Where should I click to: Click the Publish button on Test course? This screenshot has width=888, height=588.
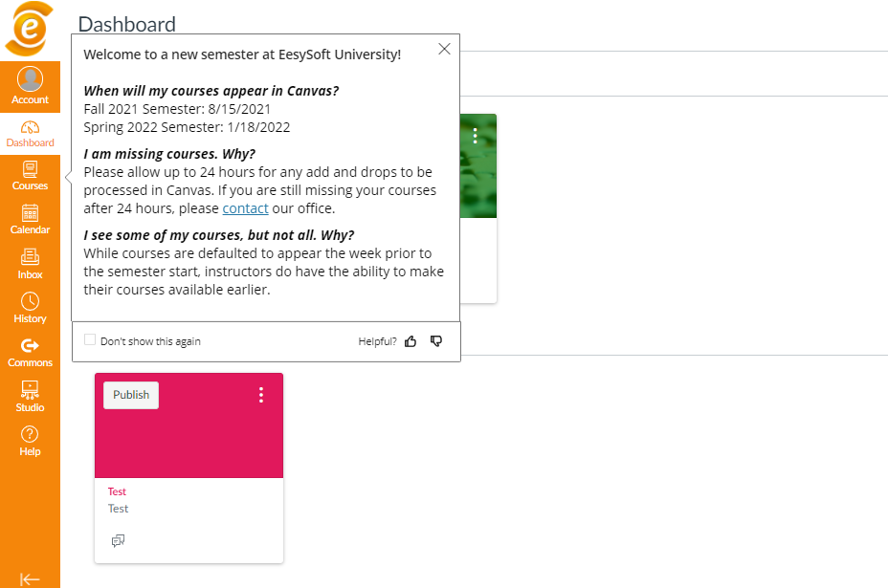coord(131,395)
